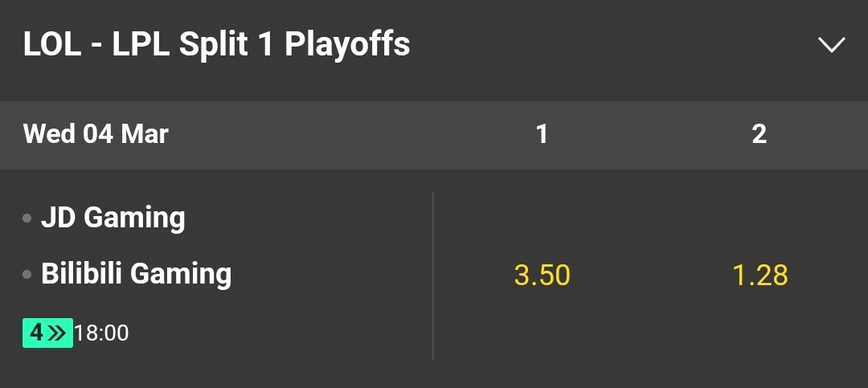Open the Bilibili Gaming team name
Viewport: 868px width, 388px height.
136,274
